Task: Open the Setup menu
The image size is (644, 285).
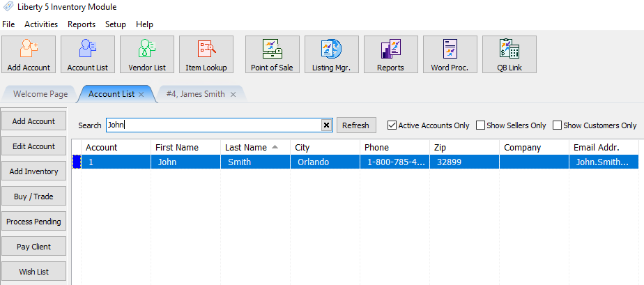Action: (x=115, y=24)
